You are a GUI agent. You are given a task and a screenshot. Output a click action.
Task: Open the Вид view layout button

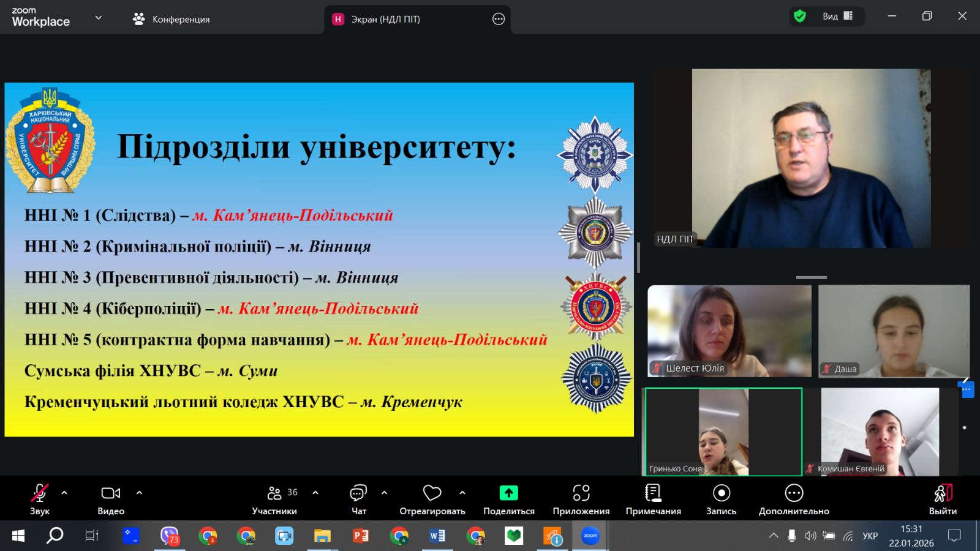click(x=837, y=17)
